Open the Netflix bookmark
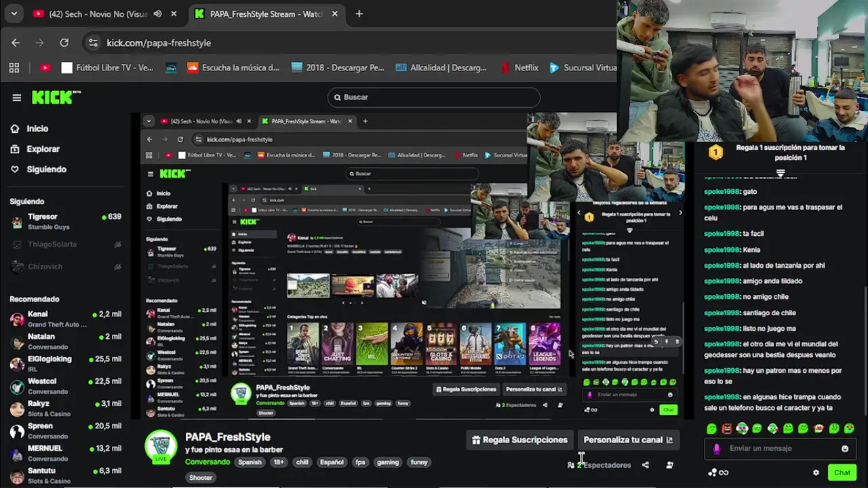The width and height of the screenshot is (868, 488). [519, 68]
